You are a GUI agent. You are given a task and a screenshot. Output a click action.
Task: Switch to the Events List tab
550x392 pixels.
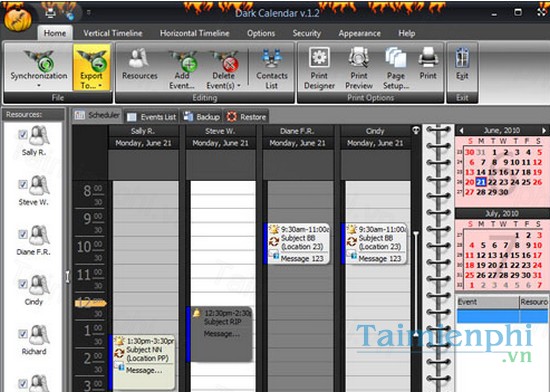[x=152, y=117]
